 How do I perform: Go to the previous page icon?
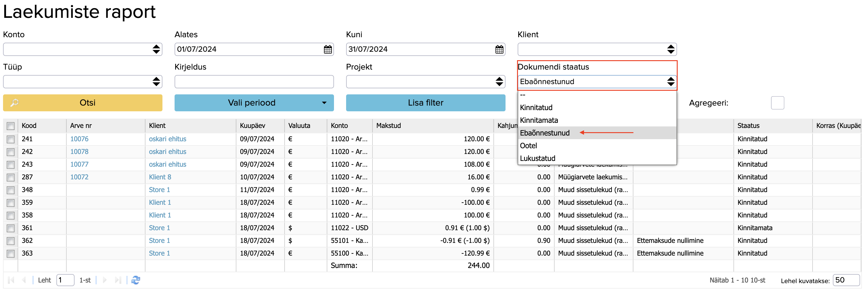(24, 280)
